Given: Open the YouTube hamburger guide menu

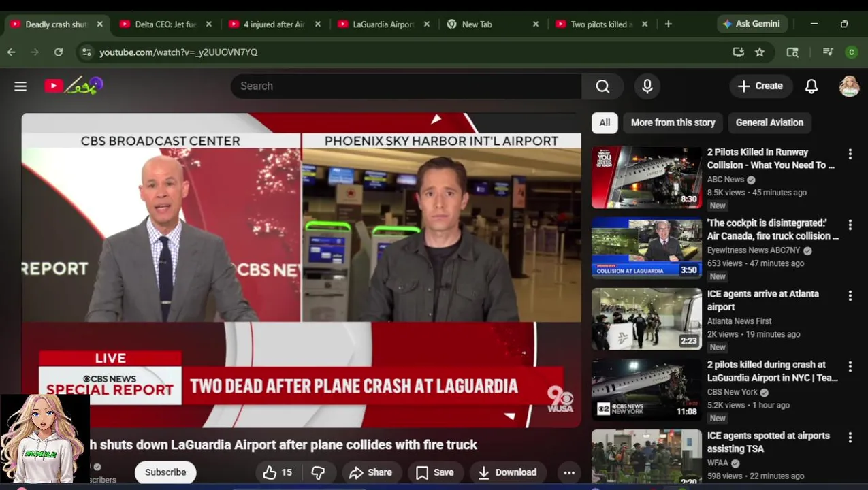Looking at the screenshot, I should click(x=20, y=86).
